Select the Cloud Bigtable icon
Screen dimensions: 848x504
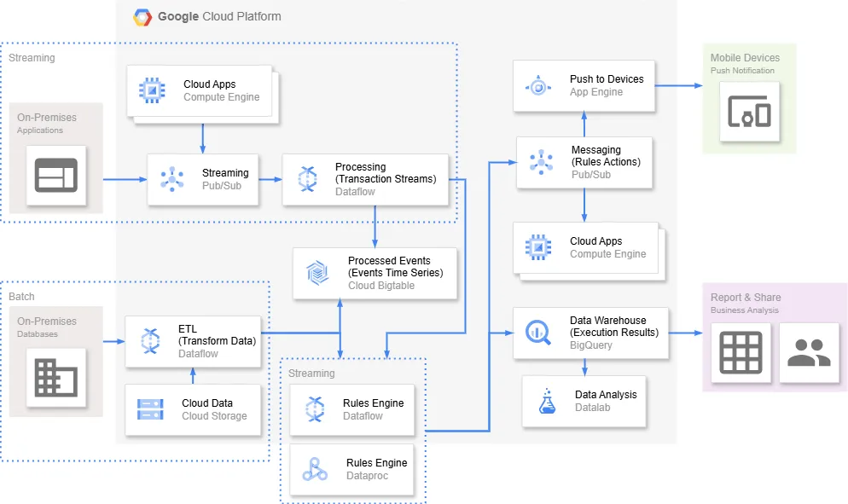pyautogui.click(x=317, y=273)
